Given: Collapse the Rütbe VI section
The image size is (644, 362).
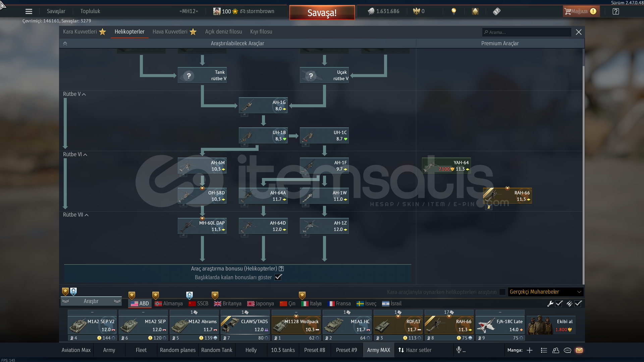Looking at the screenshot, I should tap(75, 155).
